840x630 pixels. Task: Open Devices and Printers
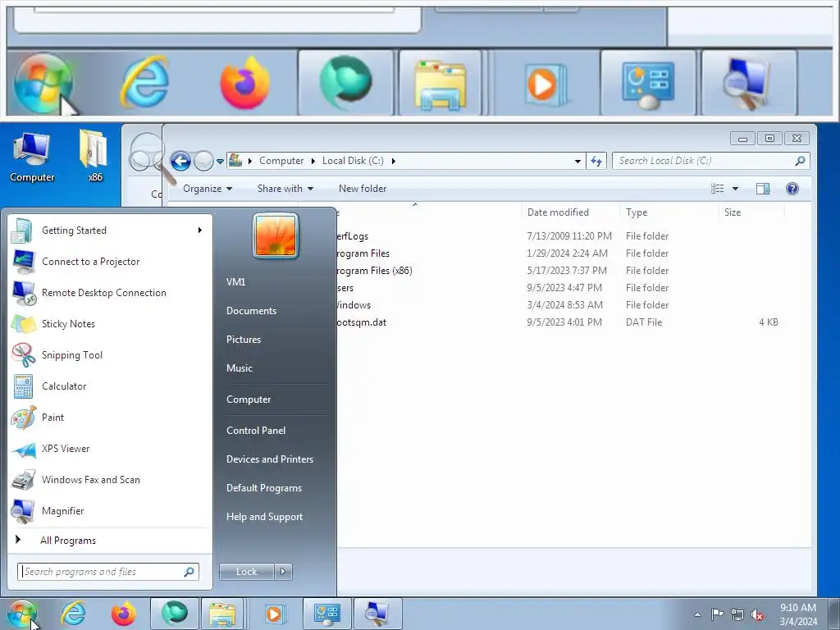coord(270,459)
